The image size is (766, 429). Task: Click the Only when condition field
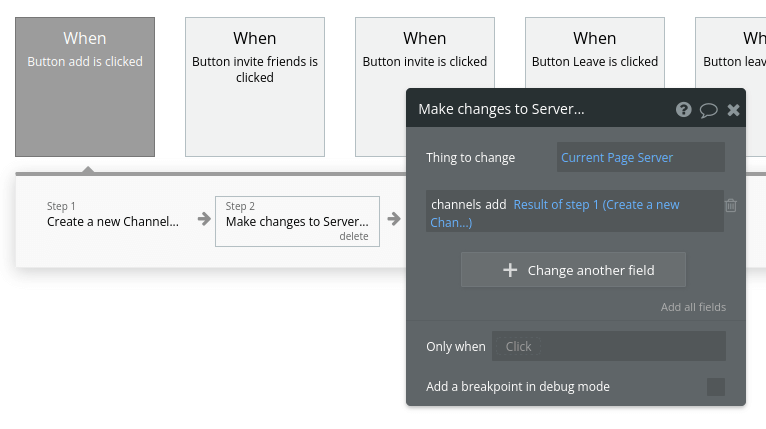pos(609,346)
